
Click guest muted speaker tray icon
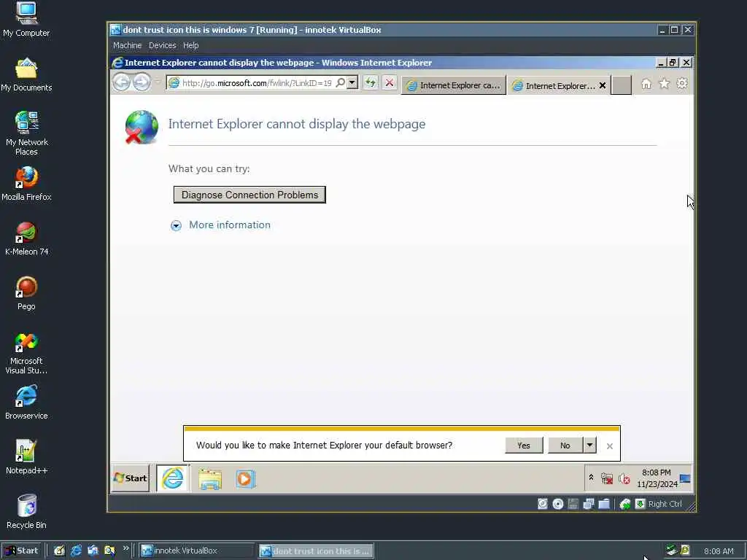pos(624,478)
